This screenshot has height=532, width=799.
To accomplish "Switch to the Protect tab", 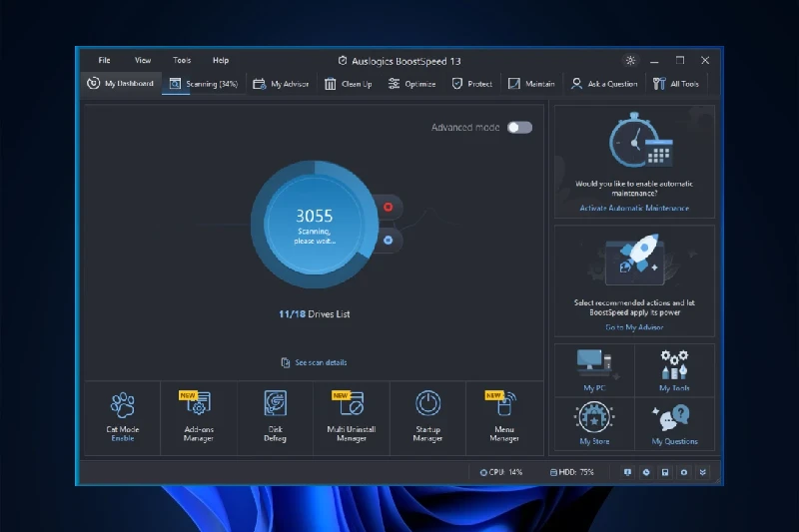I will [x=471, y=84].
